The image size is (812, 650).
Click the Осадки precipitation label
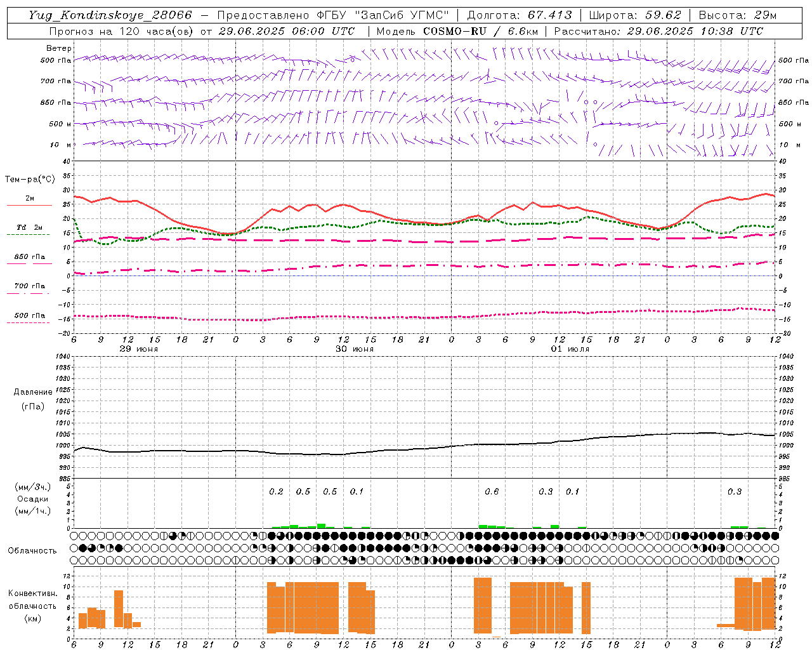[x=33, y=499]
